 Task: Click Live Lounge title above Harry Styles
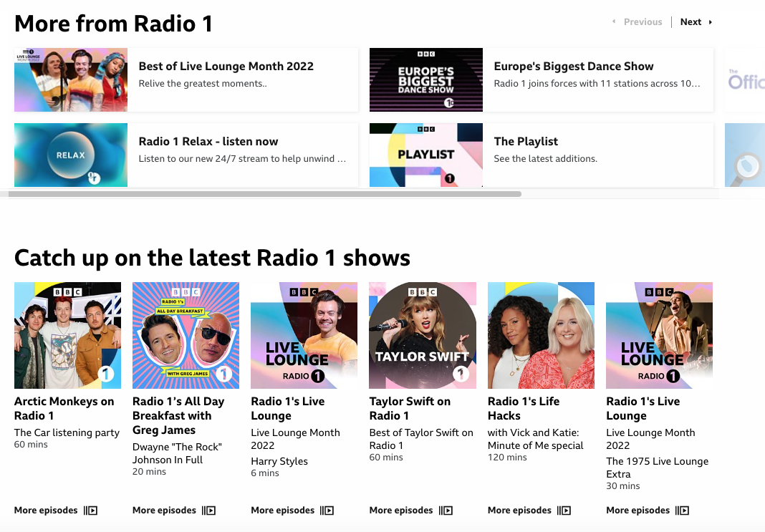pos(288,409)
